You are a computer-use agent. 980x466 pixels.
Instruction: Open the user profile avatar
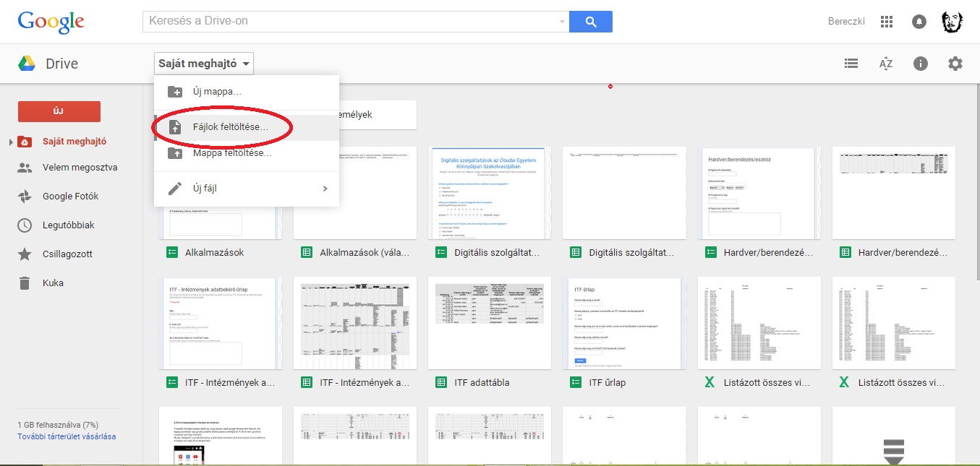click(953, 22)
